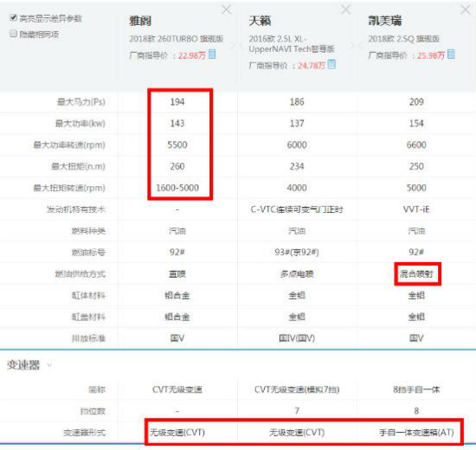Uncheck 高亮显示差异参数 checkbox
The image size is (476, 450).
pyautogui.click(x=13, y=17)
